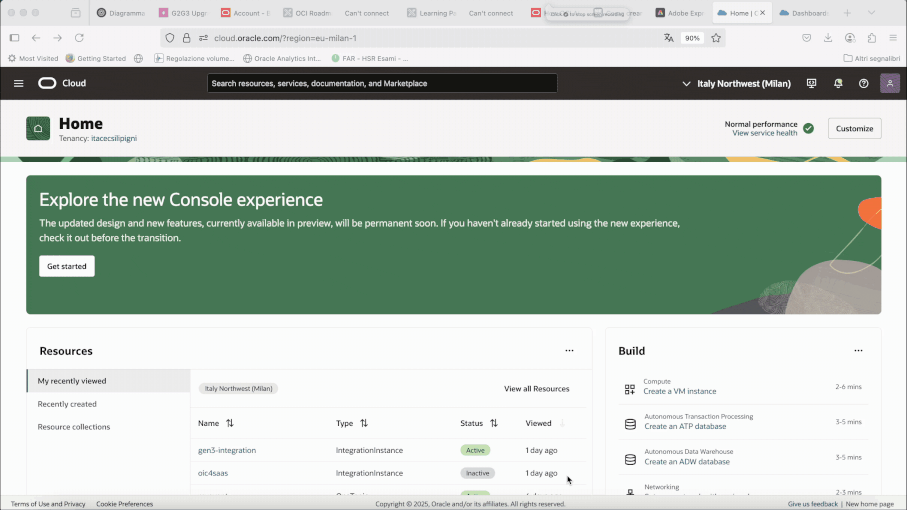The image size is (907, 510).
Task: Open the Build panel more options menu
Action: pyautogui.click(x=858, y=350)
